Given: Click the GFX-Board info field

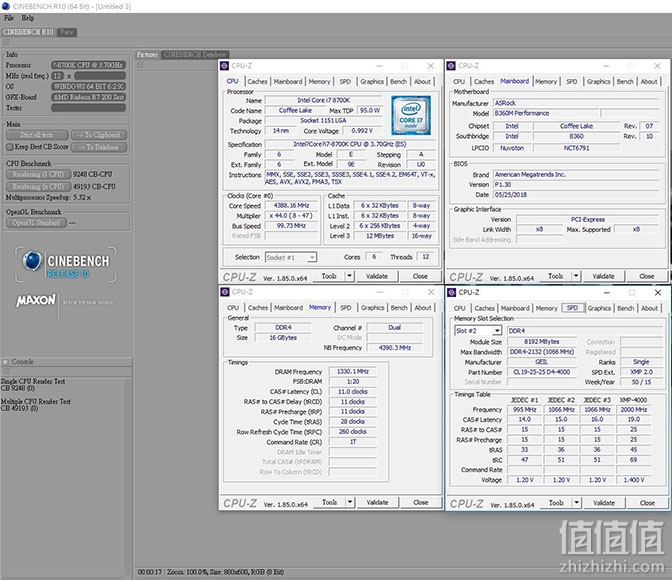Looking at the screenshot, I should coord(88,97).
